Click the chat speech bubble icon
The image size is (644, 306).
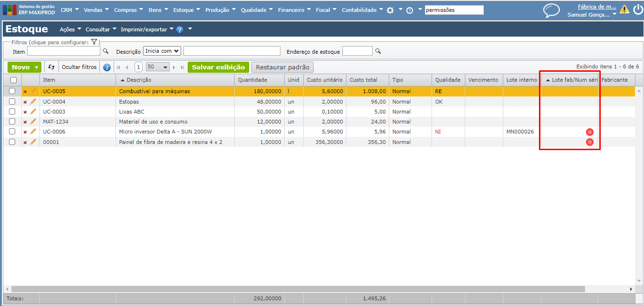click(x=551, y=10)
